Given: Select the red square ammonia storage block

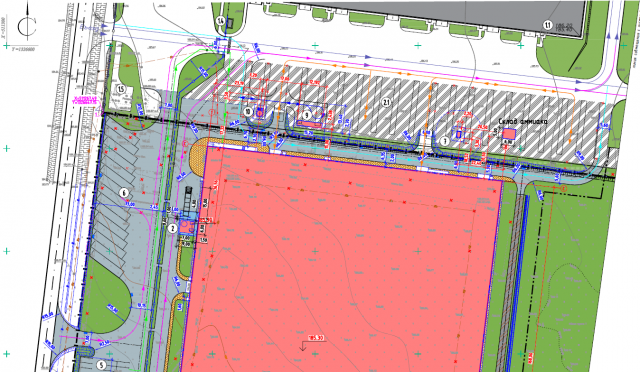Looking at the screenshot, I should click(x=509, y=134).
